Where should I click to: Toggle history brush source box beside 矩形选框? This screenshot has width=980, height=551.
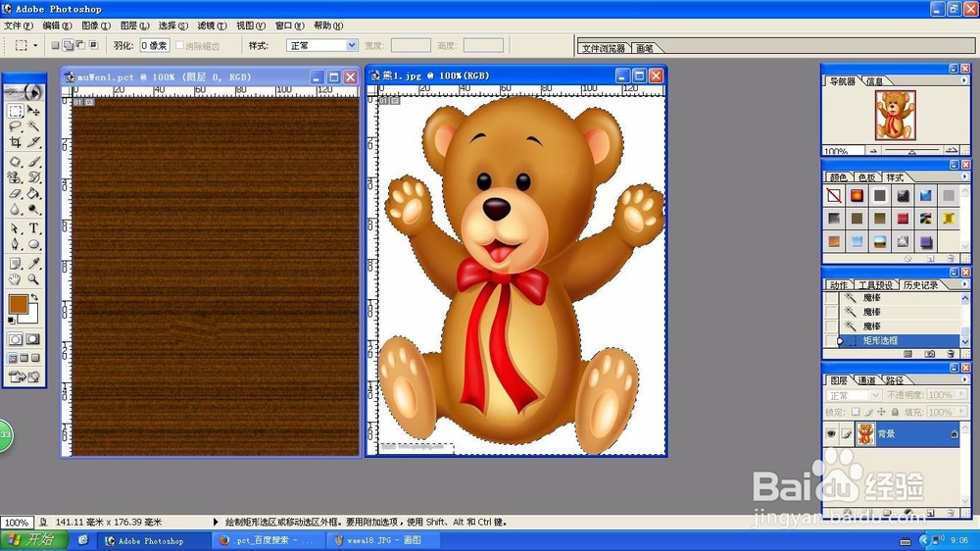pyautogui.click(x=831, y=340)
